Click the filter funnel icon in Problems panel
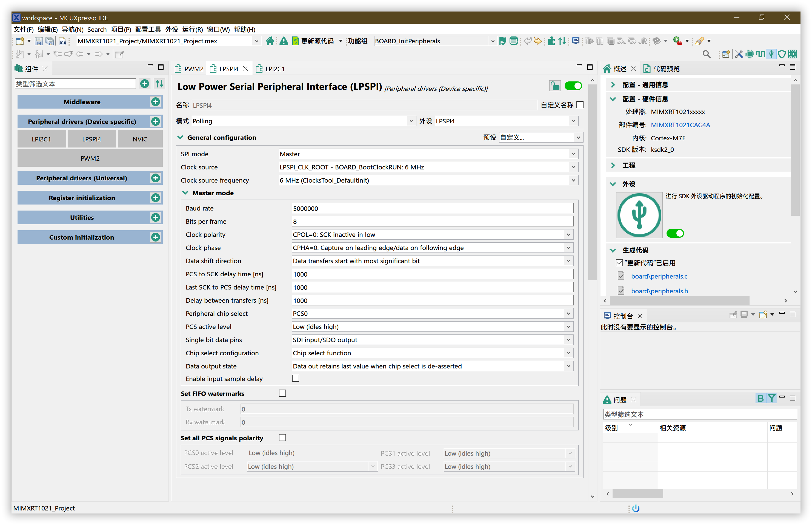Image resolution: width=812 pixels, height=525 pixels. [x=771, y=398]
